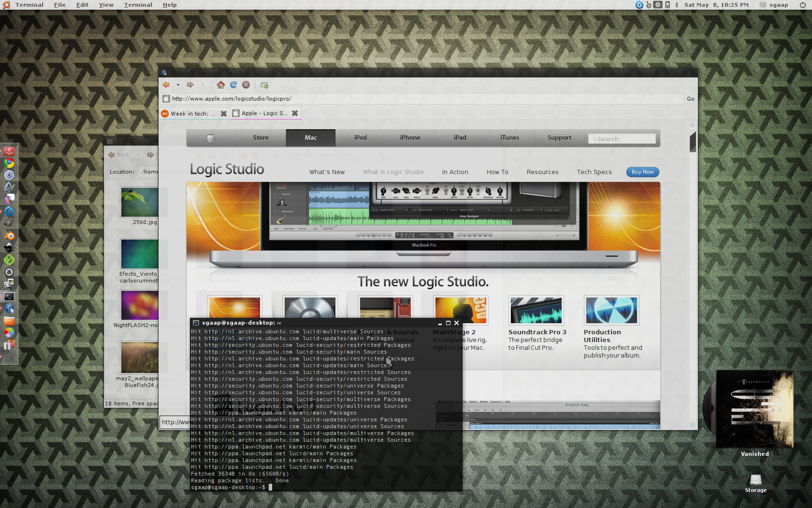Image resolution: width=812 pixels, height=508 pixels.
Task: Click the gear applet in system tray
Action: (658, 5)
